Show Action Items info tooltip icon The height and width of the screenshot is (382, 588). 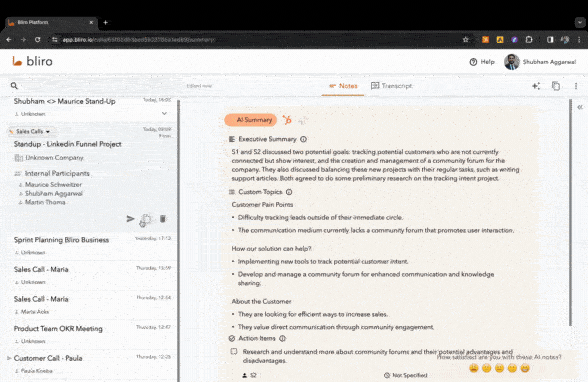pos(282,338)
